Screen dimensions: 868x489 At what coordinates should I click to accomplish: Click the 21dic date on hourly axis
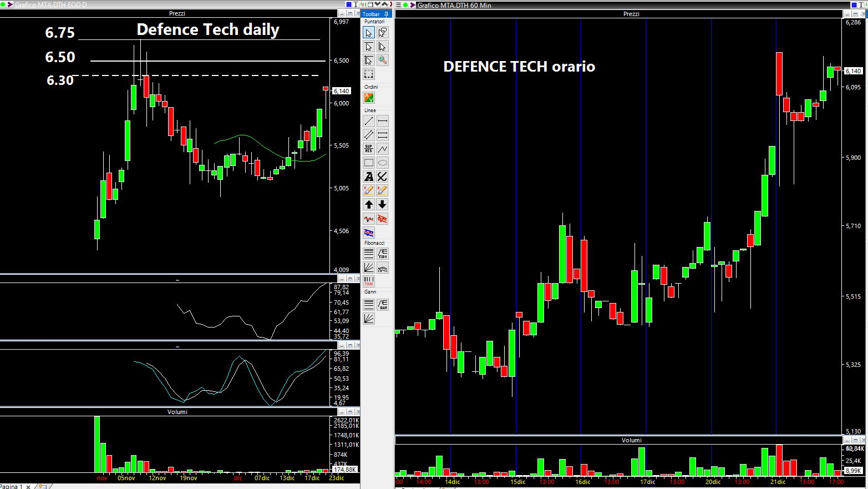[x=777, y=482]
